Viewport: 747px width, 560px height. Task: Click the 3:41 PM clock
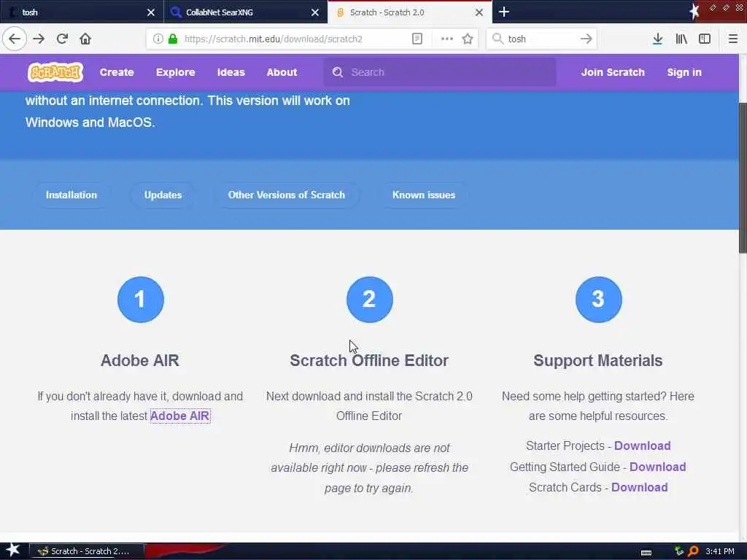[x=720, y=551]
